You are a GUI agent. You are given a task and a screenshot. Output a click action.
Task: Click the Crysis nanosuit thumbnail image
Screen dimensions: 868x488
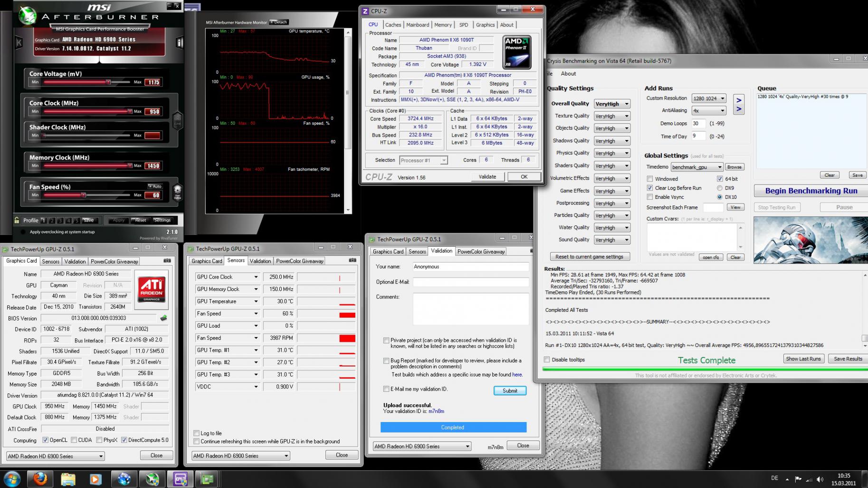coord(811,241)
